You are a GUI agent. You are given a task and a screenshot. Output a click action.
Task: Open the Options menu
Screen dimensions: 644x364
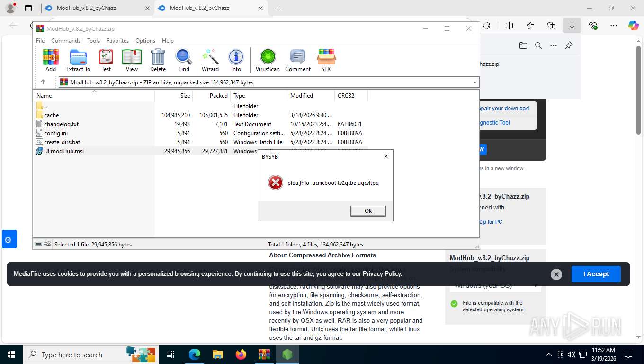coord(145,41)
